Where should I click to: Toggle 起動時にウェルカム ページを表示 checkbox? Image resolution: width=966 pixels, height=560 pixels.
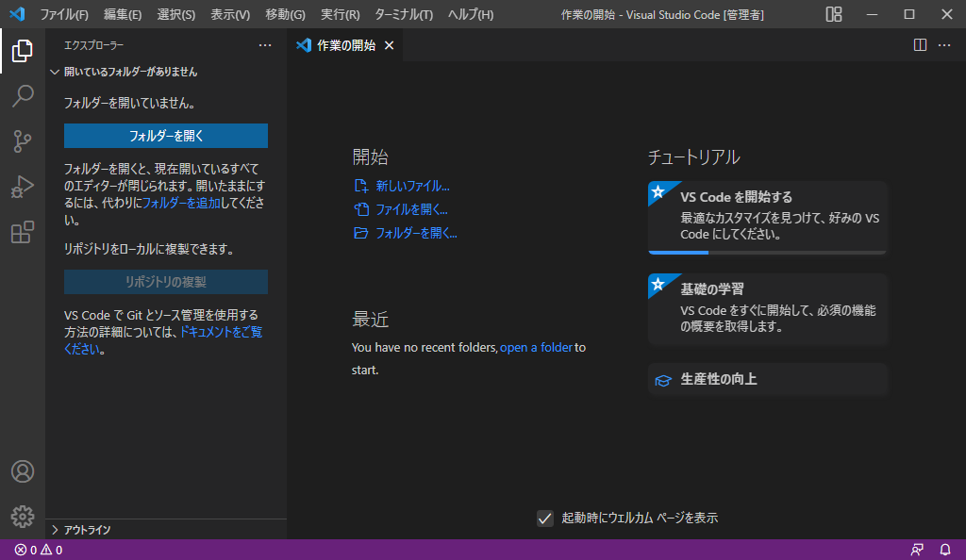pyautogui.click(x=544, y=519)
